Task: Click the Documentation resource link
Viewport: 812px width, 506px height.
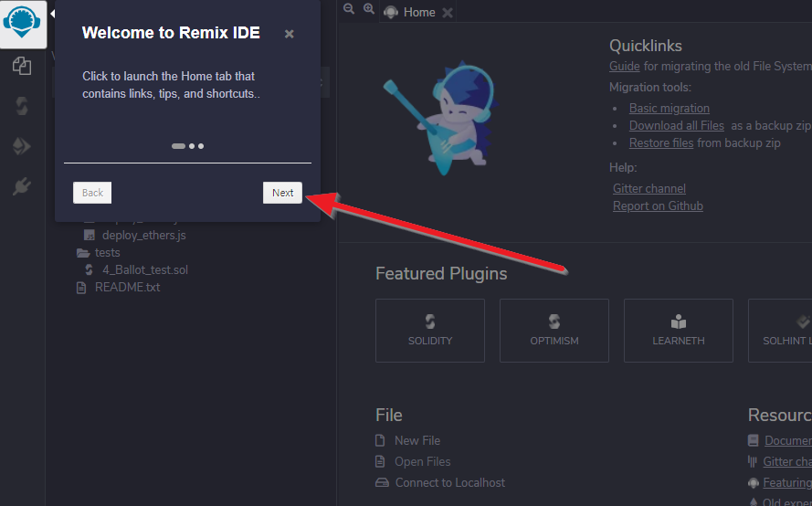Action: point(788,441)
